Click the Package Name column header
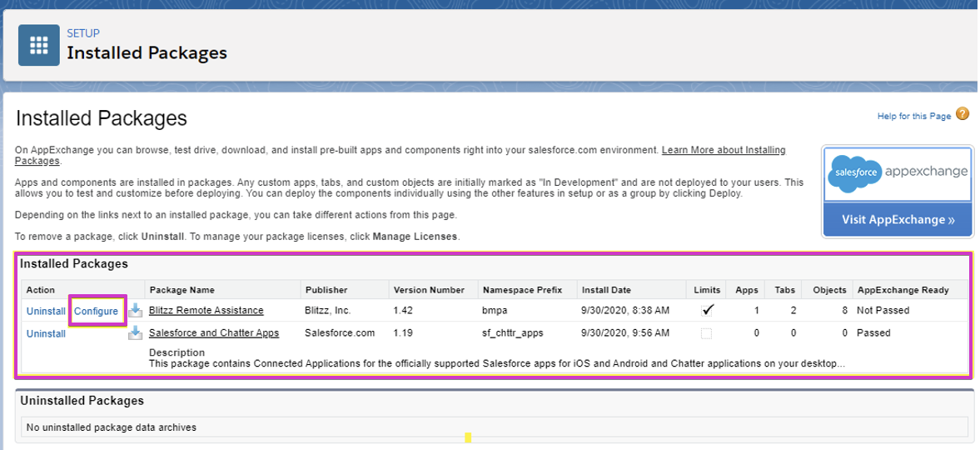This screenshot has width=980, height=450. 182,290
